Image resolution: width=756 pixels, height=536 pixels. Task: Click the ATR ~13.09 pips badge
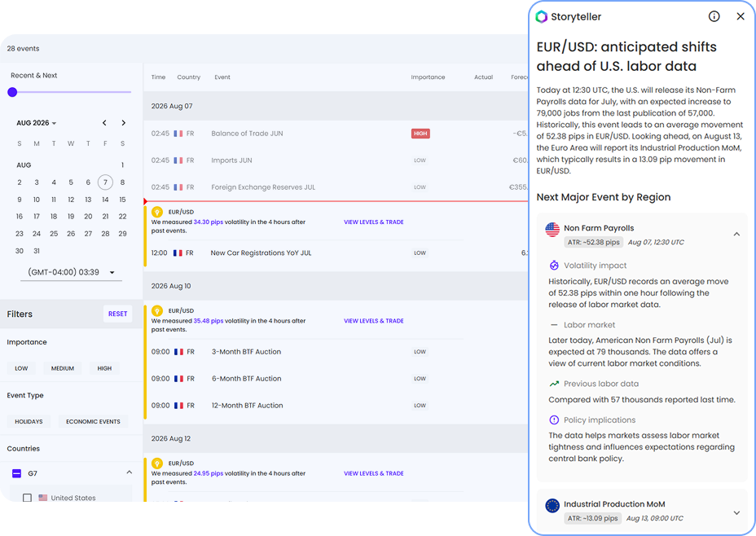pyautogui.click(x=592, y=519)
